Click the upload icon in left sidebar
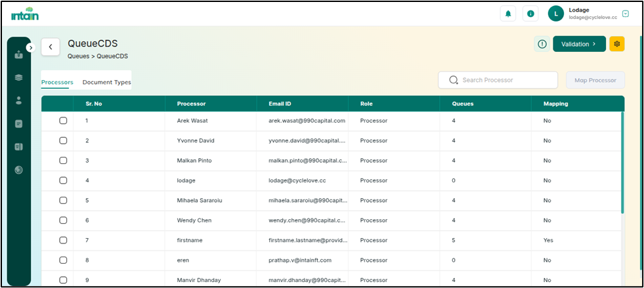644x288 pixels. point(18,54)
